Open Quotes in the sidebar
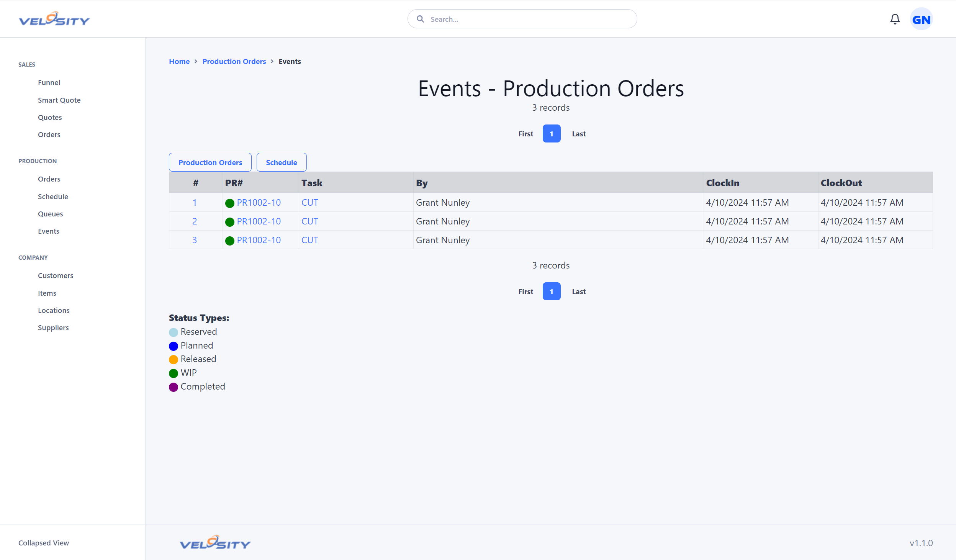 click(50, 117)
